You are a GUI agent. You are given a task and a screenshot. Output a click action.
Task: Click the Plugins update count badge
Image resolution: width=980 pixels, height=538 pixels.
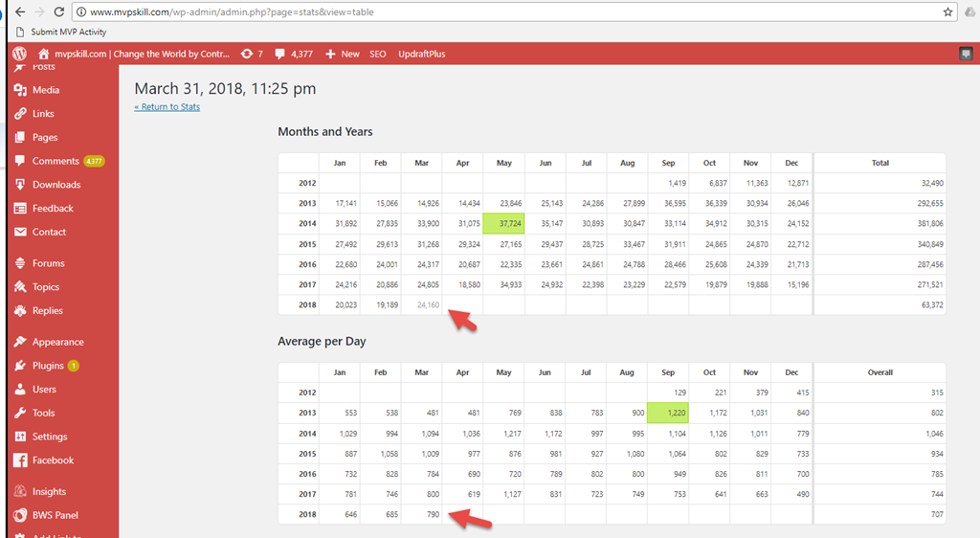[73, 366]
